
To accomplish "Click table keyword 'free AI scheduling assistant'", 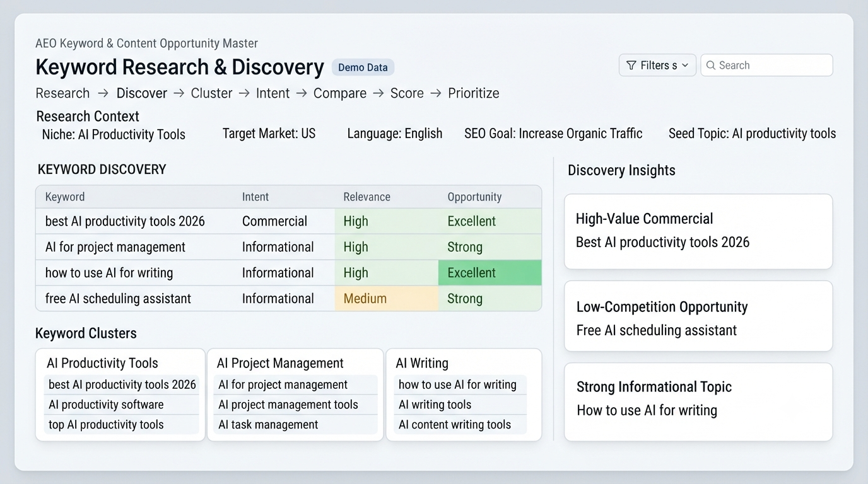I will pyautogui.click(x=118, y=299).
